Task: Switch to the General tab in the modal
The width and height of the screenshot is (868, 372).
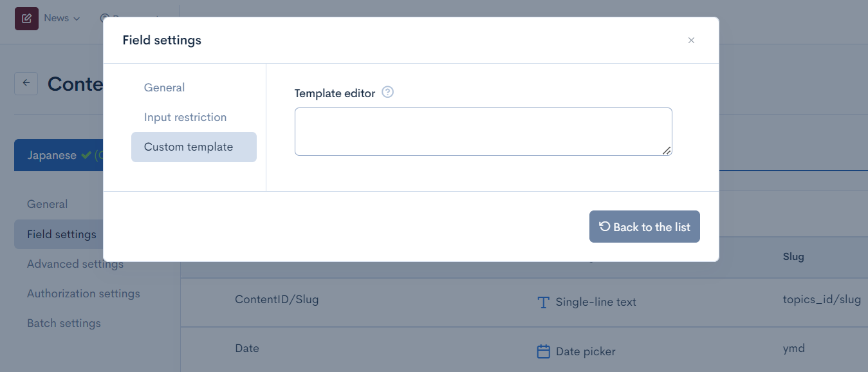Action: click(164, 87)
